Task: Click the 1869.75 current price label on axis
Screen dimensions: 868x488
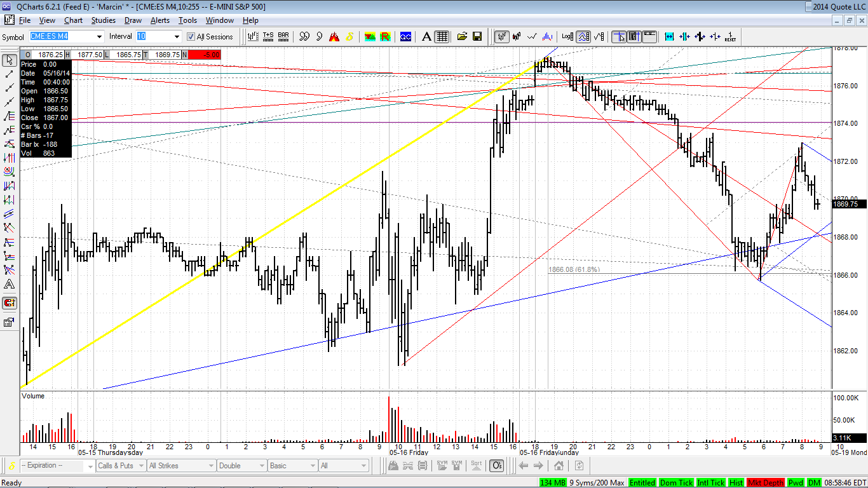Action: [849, 204]
